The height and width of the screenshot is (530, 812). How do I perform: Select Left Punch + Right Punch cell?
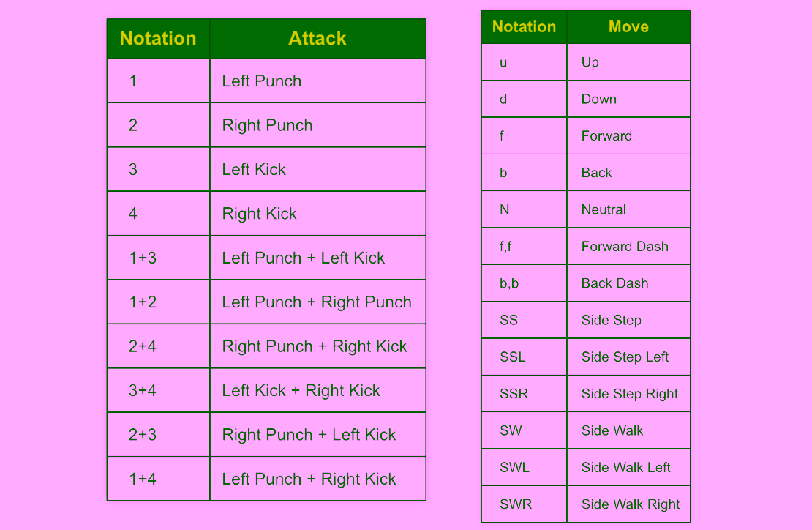317,302
